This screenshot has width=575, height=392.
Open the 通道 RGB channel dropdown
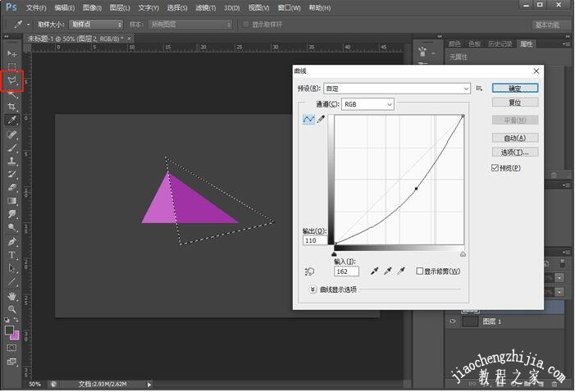click(x=367, y=104)
